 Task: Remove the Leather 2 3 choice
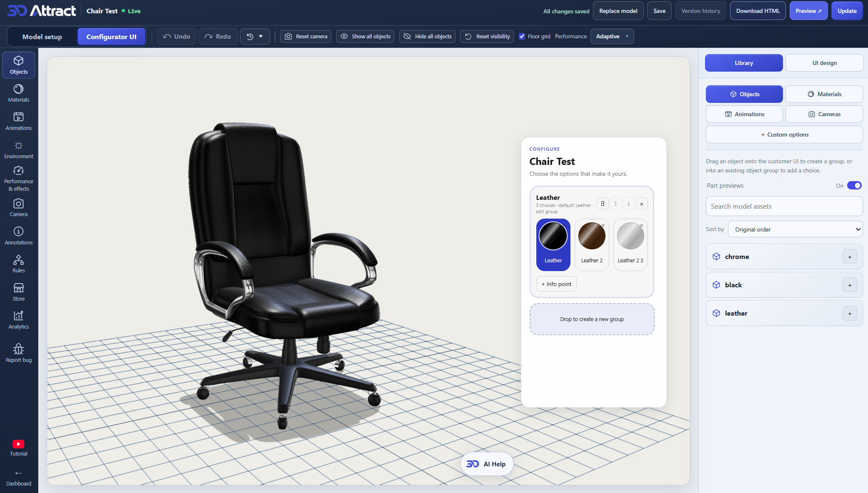pyautogui.click(x=642, y=226)
